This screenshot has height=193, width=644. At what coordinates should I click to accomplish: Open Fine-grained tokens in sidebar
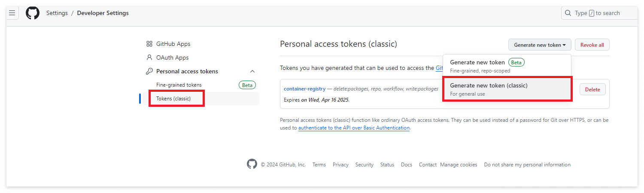pos(179,85)
